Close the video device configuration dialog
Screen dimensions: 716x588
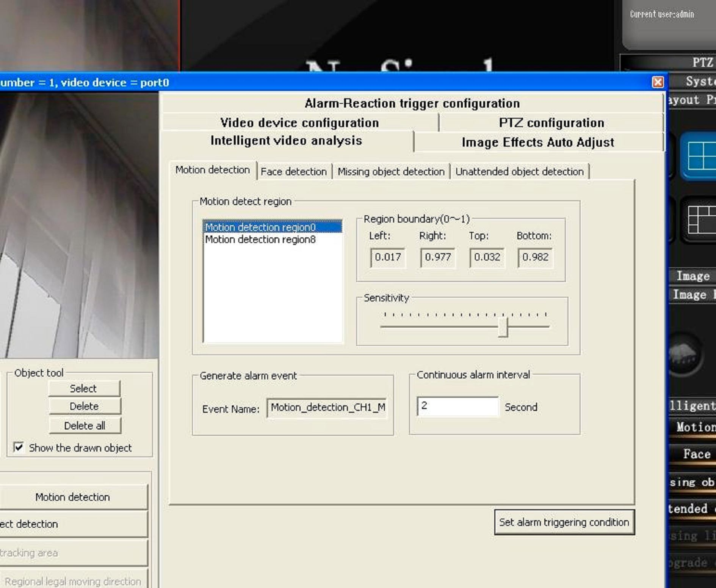point(658,82)
